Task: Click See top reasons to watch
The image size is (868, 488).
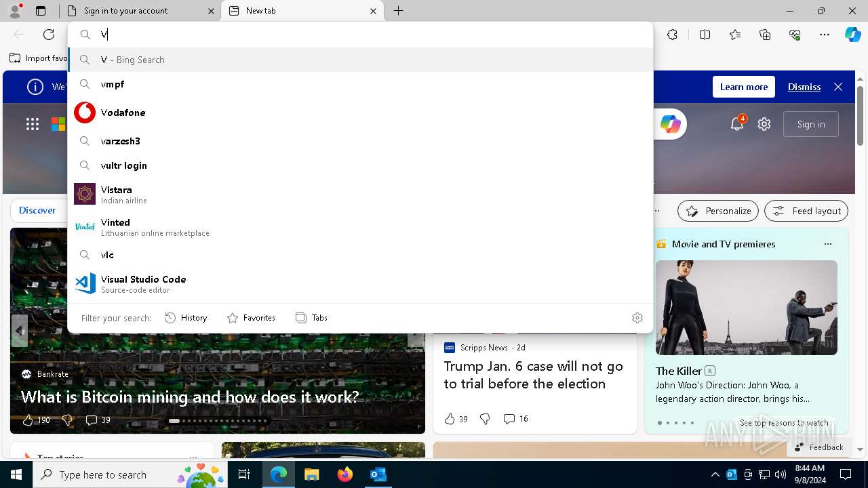Action: point(784,423)
